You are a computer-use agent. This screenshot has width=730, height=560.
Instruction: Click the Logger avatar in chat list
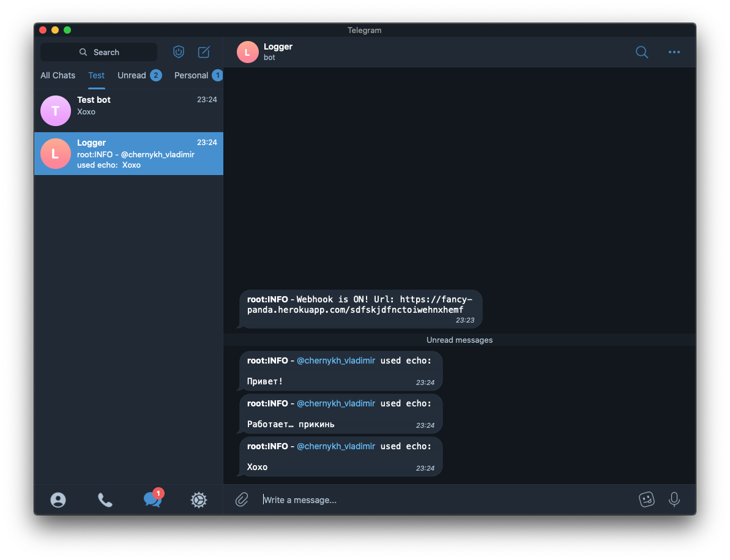coord(56,154)
